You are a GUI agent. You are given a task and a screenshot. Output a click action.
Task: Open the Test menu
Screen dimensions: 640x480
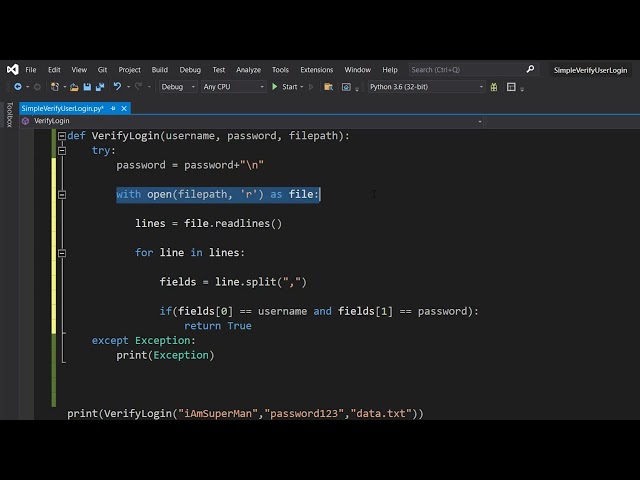point(218,70)
